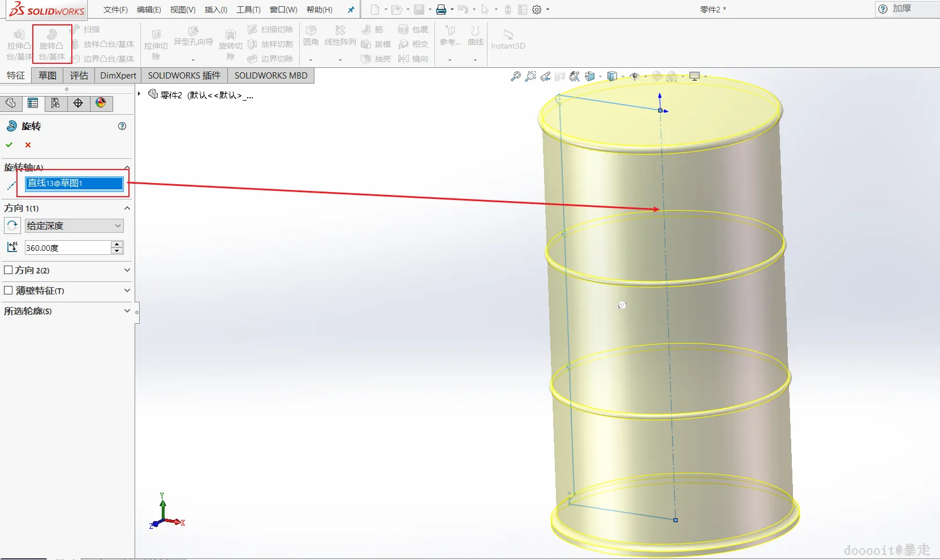The height and width of the screenshot is (560, 940).
Task: Enable the Direction 2 checkbox
Action: click(x=8, y=270)
